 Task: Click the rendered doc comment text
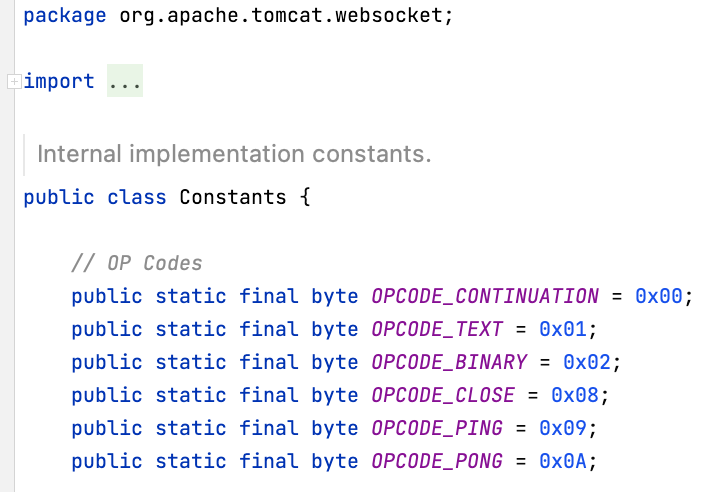[234, 155]
